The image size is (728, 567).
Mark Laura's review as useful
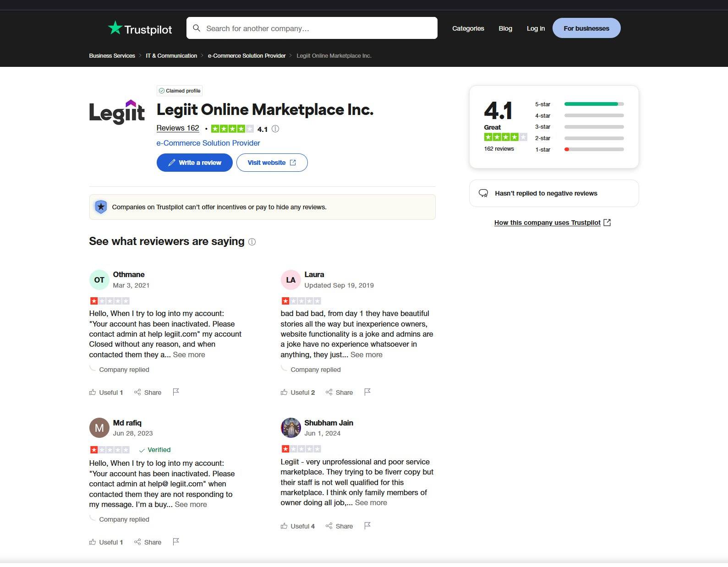coord(298,393)
